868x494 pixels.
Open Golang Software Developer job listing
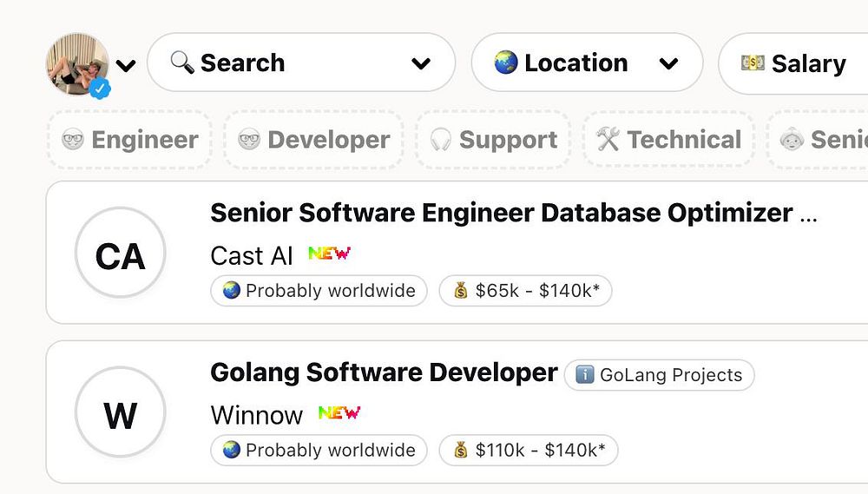coord(384,372)
